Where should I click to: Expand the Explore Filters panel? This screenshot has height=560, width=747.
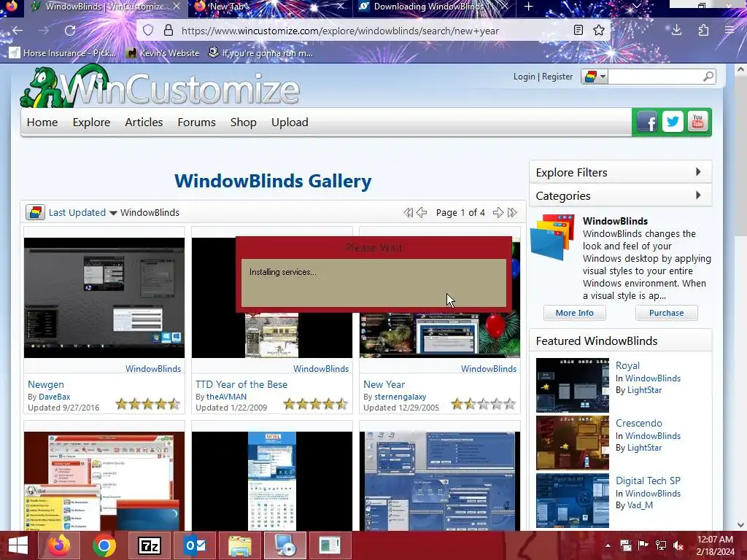click(x=620, y=172)
